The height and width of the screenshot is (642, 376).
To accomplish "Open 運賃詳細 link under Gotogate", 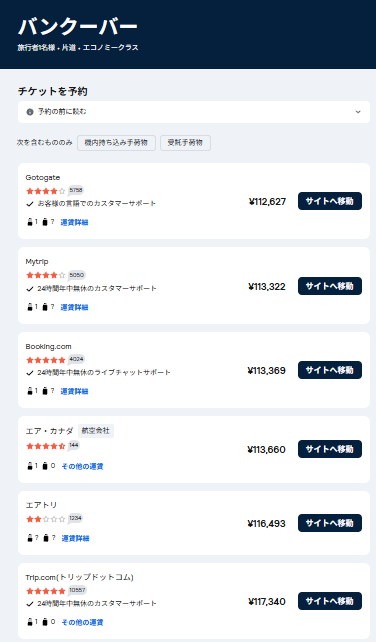I will pos(74,222).
